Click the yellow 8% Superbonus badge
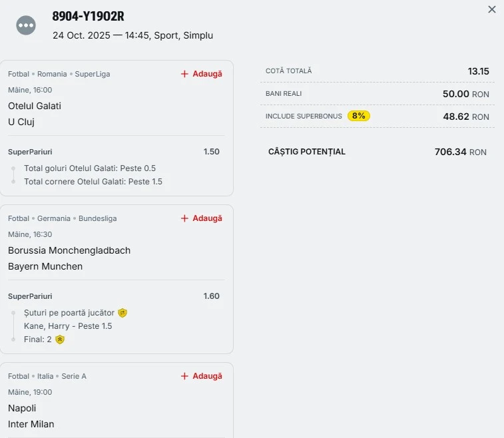Screen dimensions: 504x438 point(359,116)
